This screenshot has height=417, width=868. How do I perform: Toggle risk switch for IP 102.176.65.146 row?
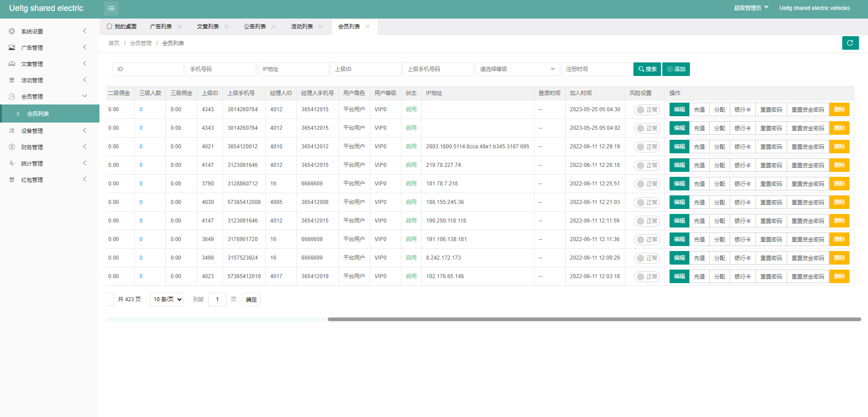click(x=646, y=277)
